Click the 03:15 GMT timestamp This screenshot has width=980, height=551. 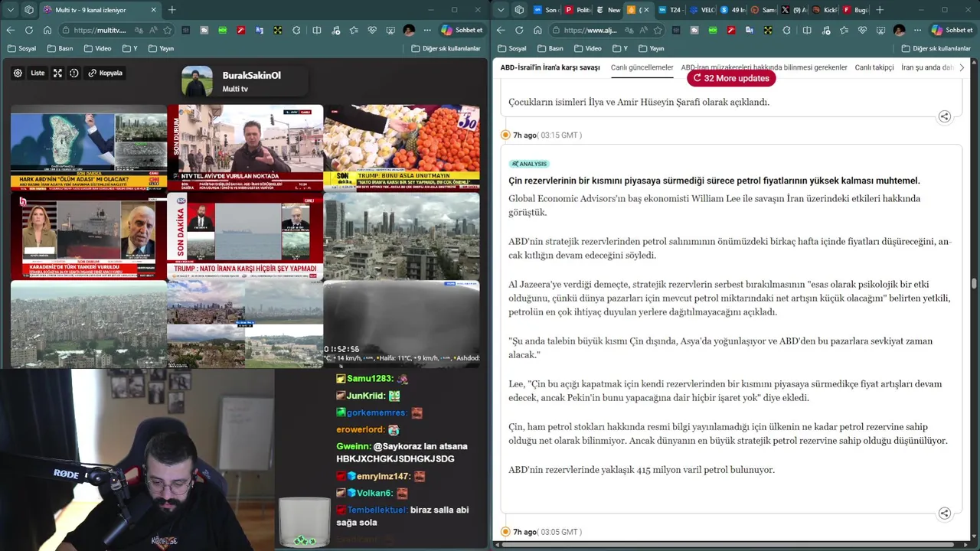click(x=559, y=135)
